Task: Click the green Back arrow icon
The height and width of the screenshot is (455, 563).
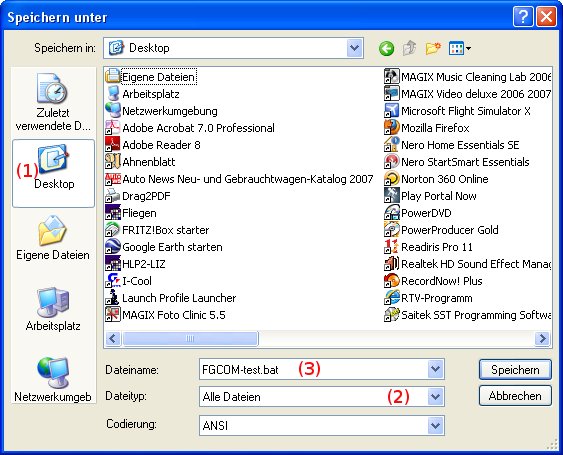Action: point(386,48)
